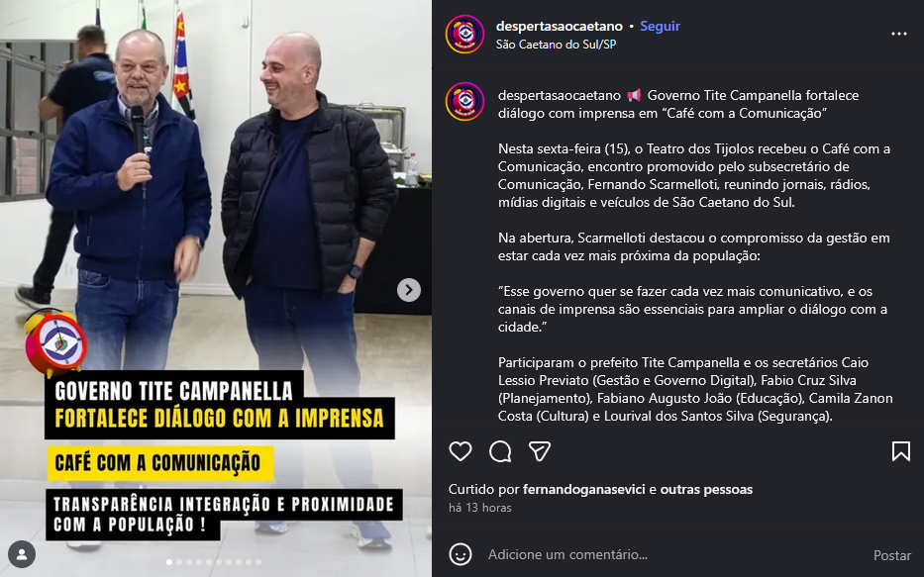Like the post with the heart icon
The image size is (924, 577).
point(461,451)
